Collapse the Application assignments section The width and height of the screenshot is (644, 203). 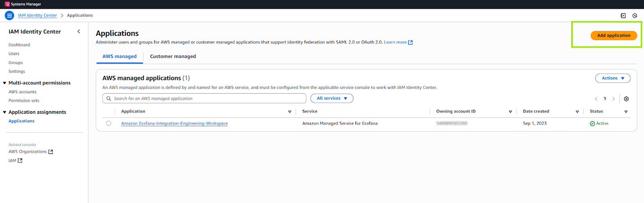(5, 113)
